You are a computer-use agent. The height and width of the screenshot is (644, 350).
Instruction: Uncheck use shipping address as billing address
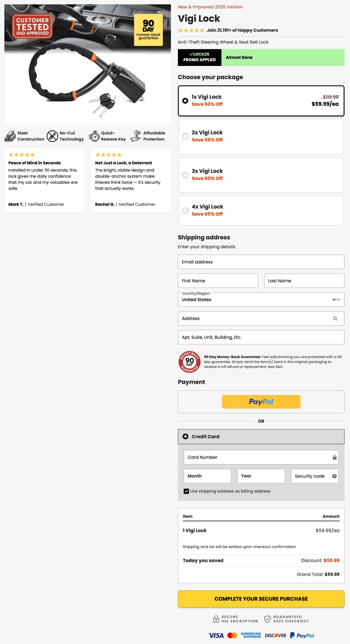click(x=186, y=491)
